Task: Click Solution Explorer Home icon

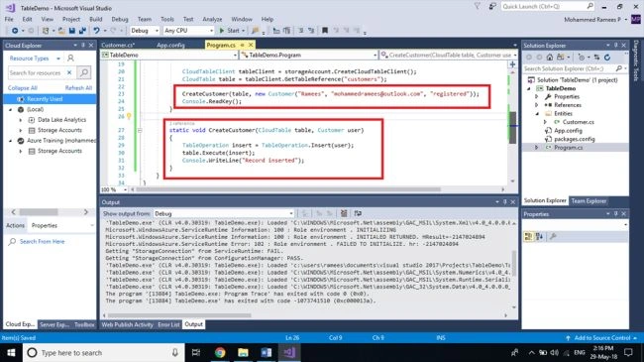Action: pyautogui.click(x=550, y=58)
